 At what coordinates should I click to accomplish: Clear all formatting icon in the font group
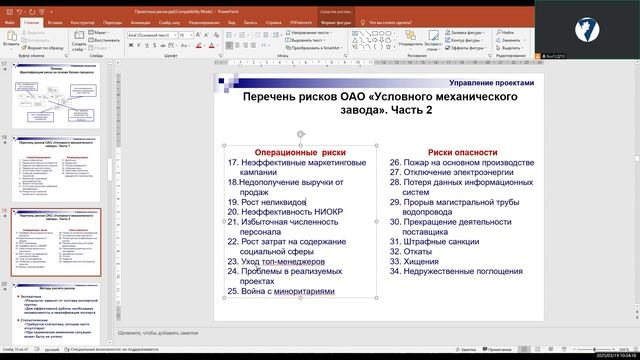coord(216,35)
